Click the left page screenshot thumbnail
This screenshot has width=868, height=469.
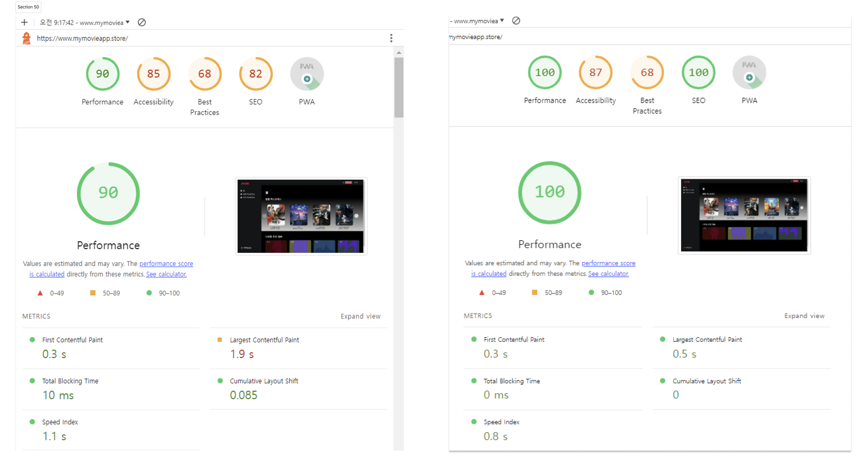[301, 216]
